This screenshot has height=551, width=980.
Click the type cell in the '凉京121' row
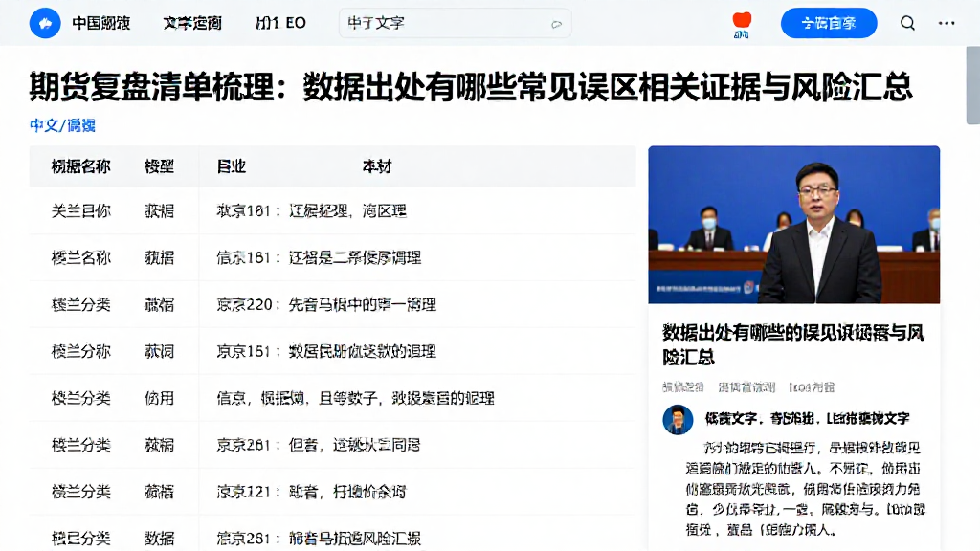159,493
